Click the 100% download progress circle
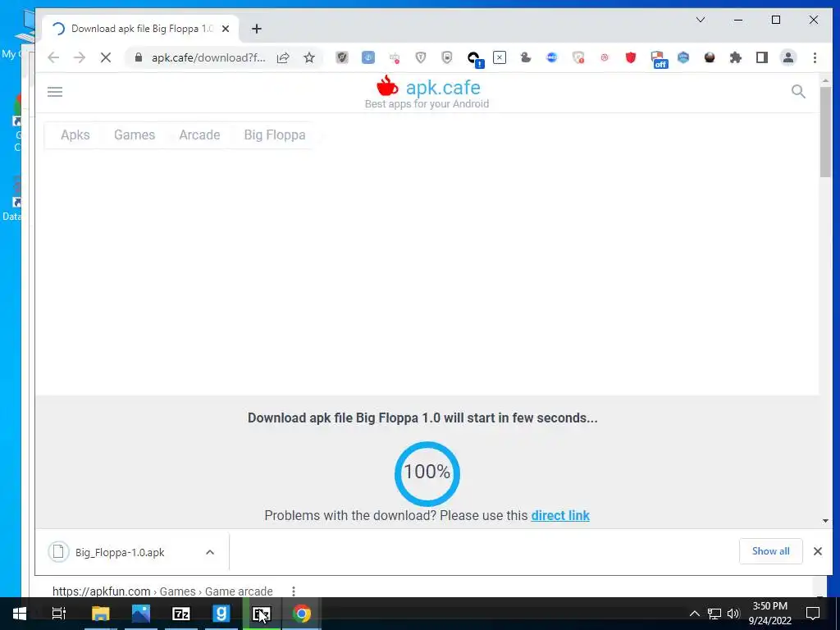The image size is (840, 630). point(427,473)
